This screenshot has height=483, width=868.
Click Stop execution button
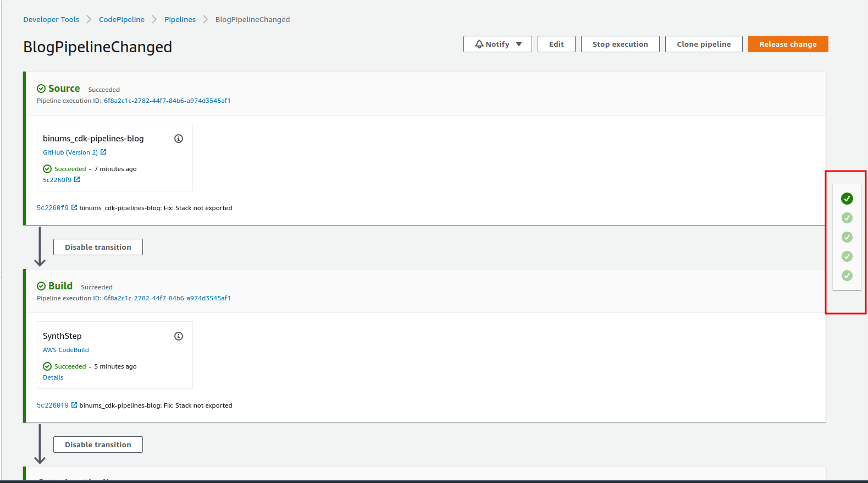point(620,44)
